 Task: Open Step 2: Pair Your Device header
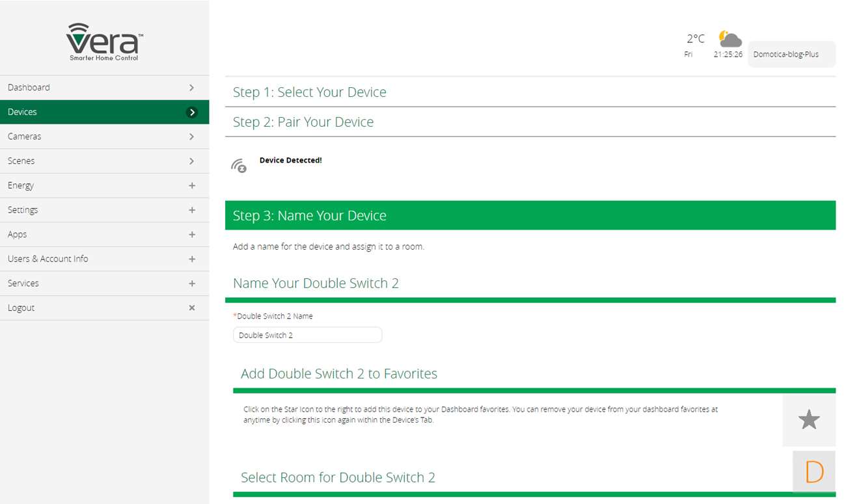pos(303,122)
